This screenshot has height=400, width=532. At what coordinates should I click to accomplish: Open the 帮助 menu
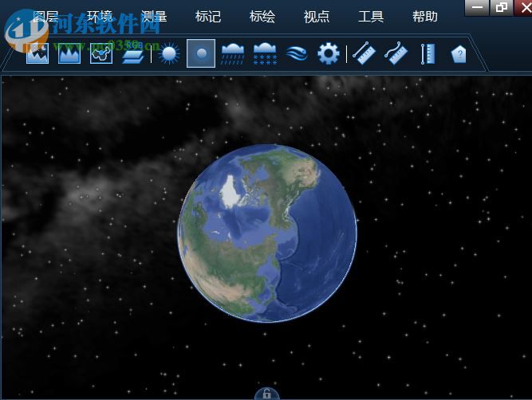[425, 16]
